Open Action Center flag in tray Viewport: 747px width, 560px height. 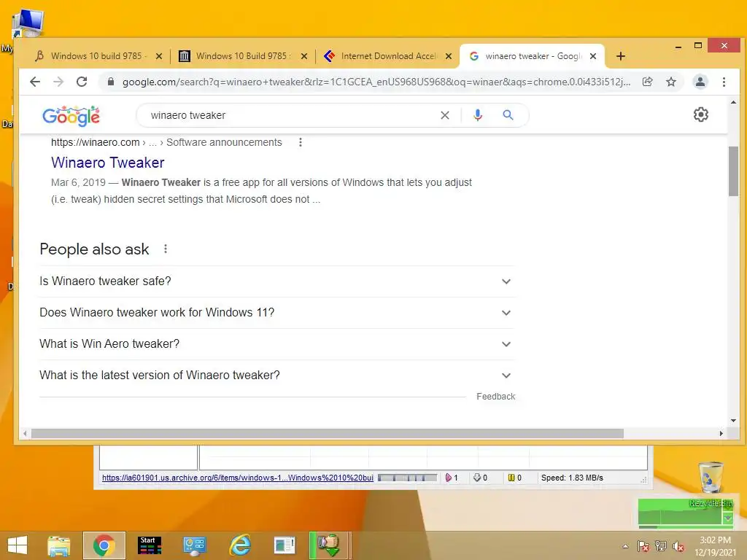click(643, 546)
